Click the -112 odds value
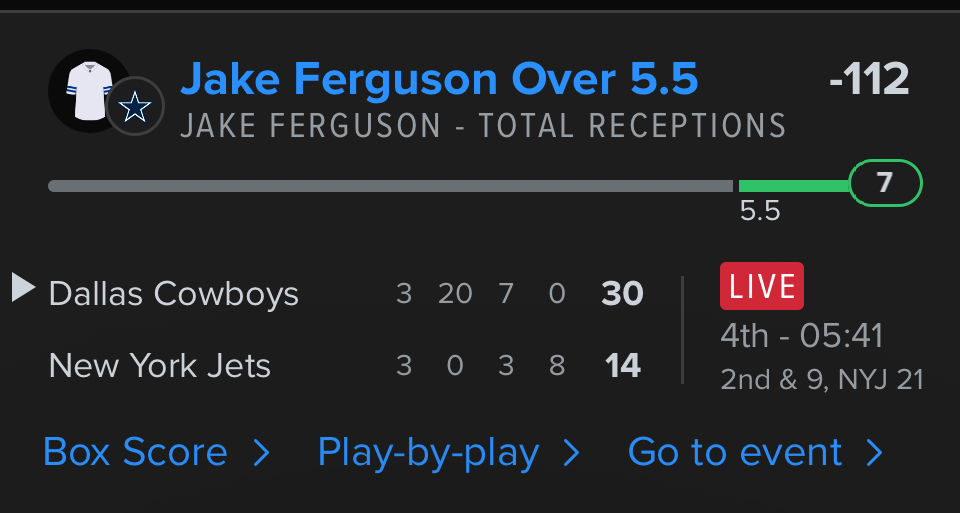Screen dimensions: 960x513 868,80
